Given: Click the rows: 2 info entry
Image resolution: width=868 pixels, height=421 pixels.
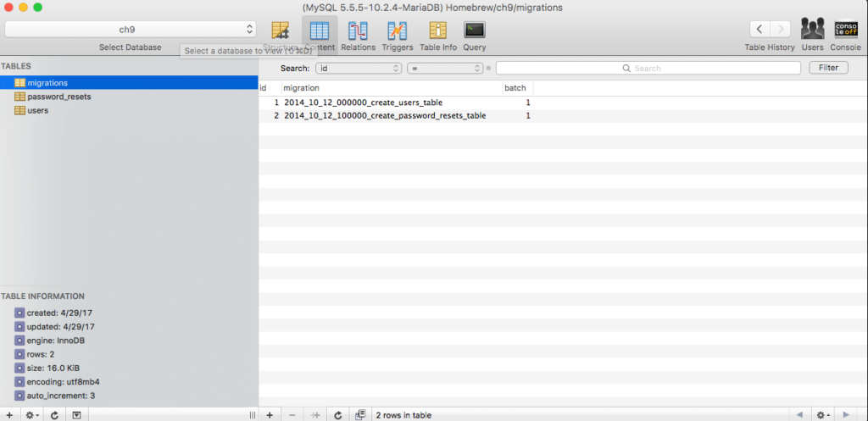Looking at the screenshot, I should [35, 354].
